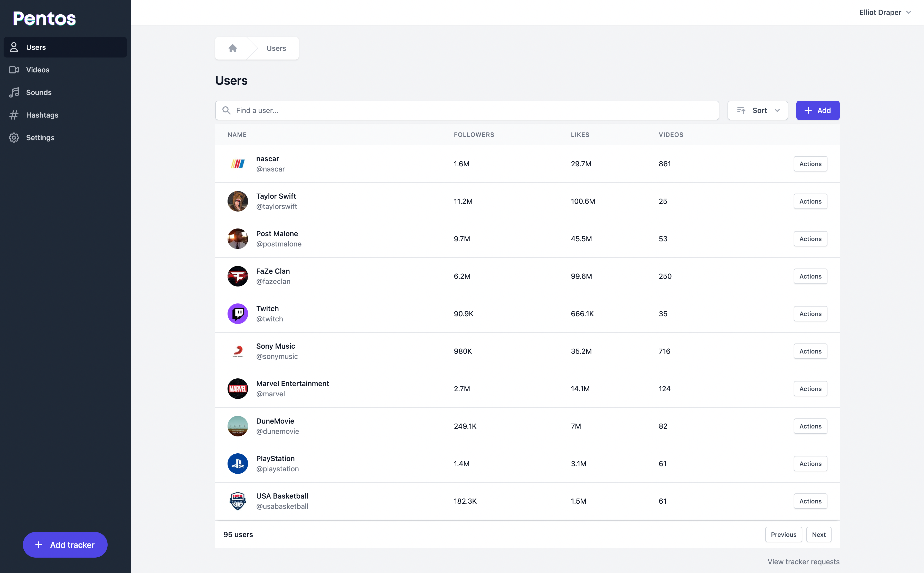Viewport: 924px width, 573px height.
Task: Focus the Find a user search field
Action: click(467, 110)
